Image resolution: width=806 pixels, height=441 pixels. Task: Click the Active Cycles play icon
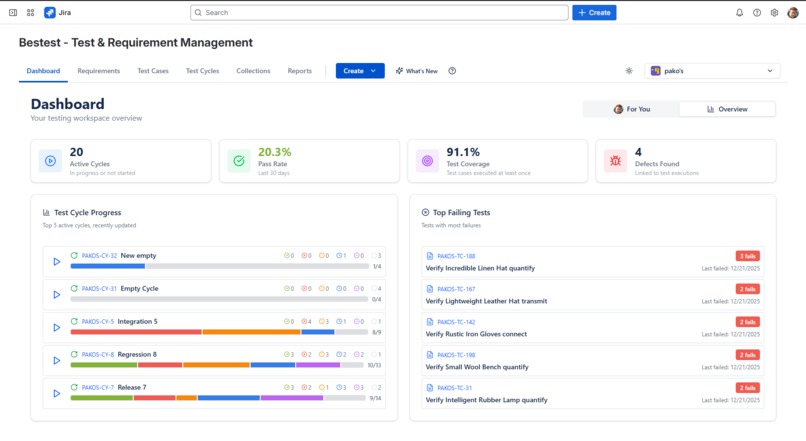(50, 161)
